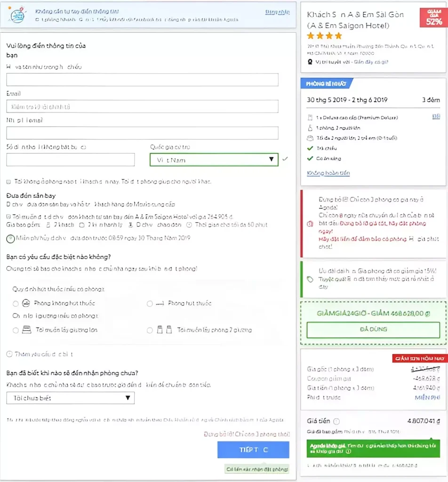Open the Việt Nam country dropdown
Screen dimensions: 448x482
tap(214, 160)
